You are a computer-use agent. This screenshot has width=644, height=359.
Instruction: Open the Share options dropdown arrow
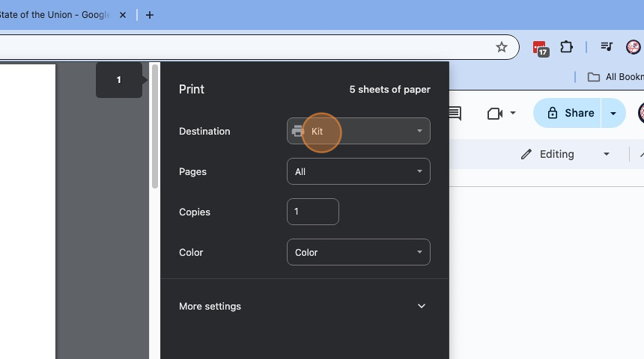(613, 113)
